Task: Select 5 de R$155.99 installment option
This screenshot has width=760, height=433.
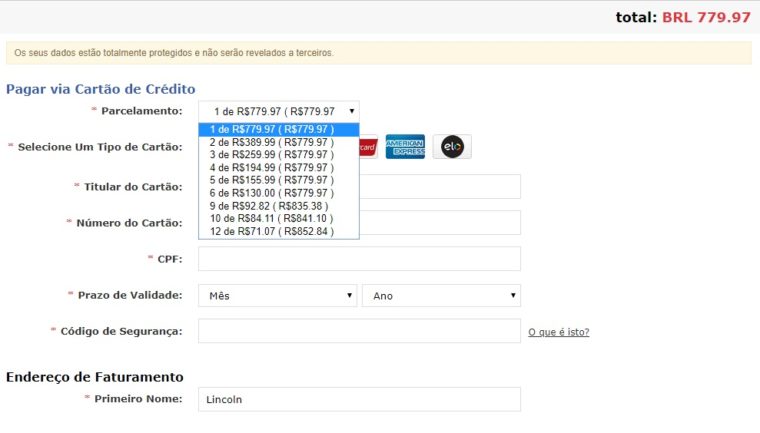Action: 279,180
